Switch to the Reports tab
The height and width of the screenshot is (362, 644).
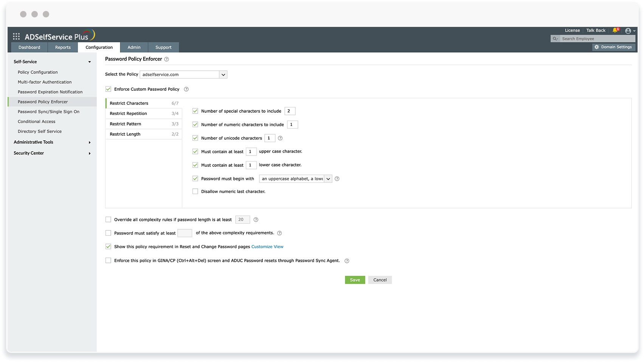63,47
